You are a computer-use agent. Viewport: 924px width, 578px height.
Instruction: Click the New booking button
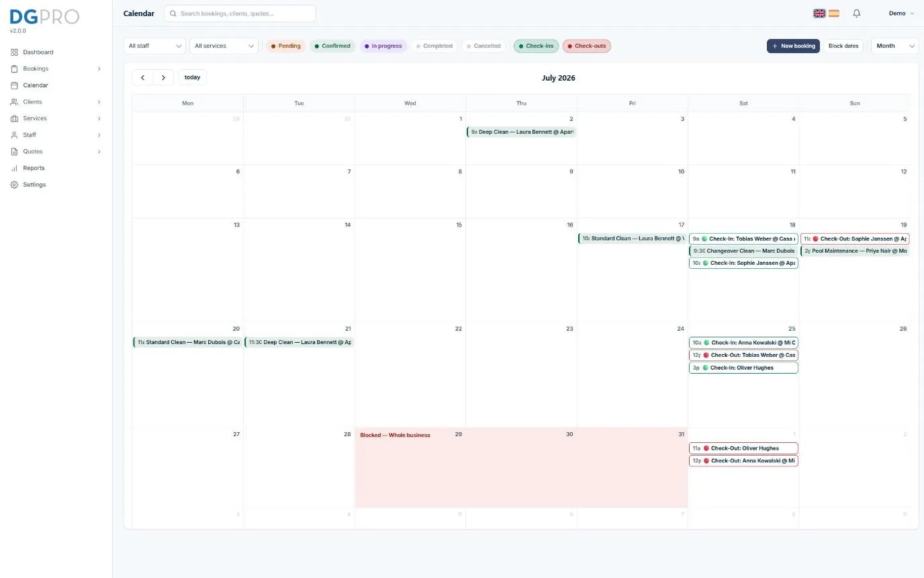point(793,46)
